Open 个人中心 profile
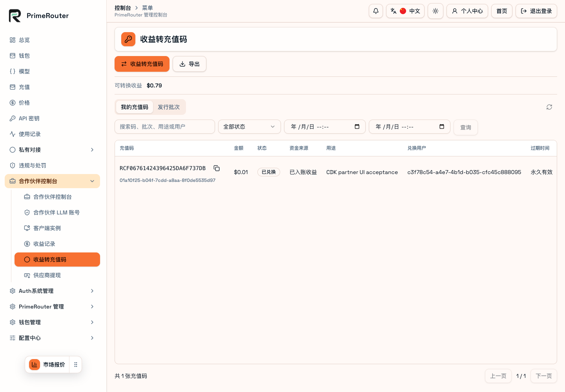This screenshot has height=392, width=565. (x=467, y=11)
